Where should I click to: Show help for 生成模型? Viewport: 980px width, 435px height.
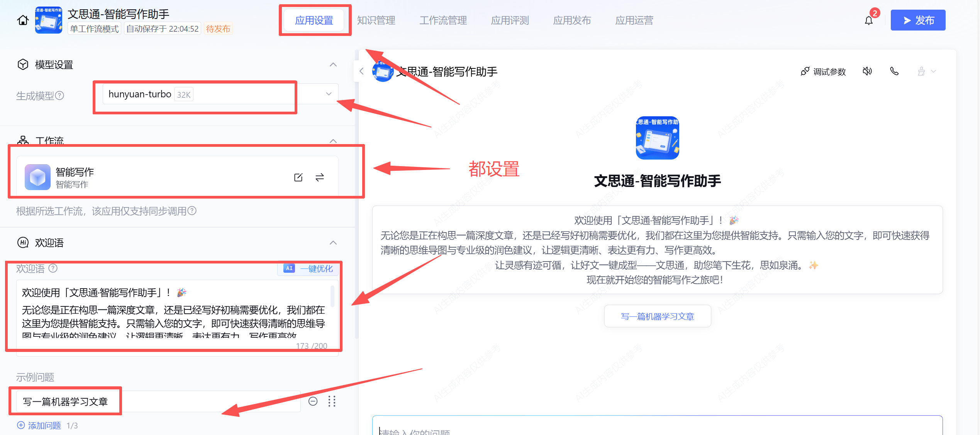click(60, 95)
